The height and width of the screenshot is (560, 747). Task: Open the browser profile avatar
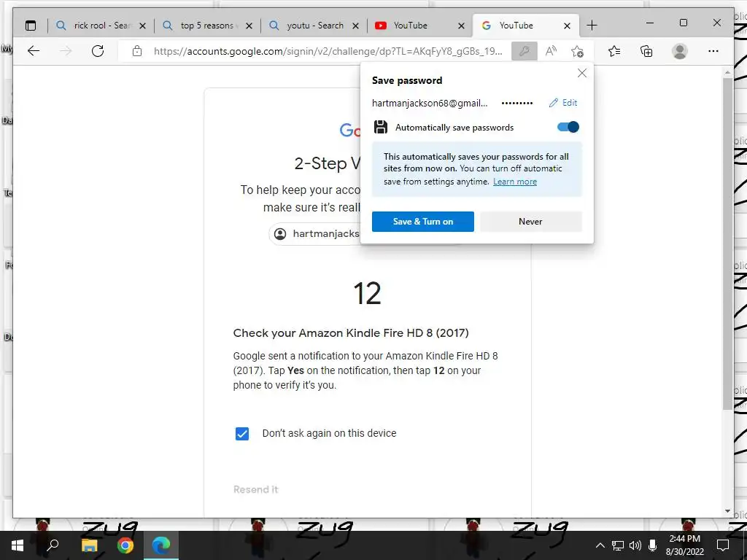680,51
